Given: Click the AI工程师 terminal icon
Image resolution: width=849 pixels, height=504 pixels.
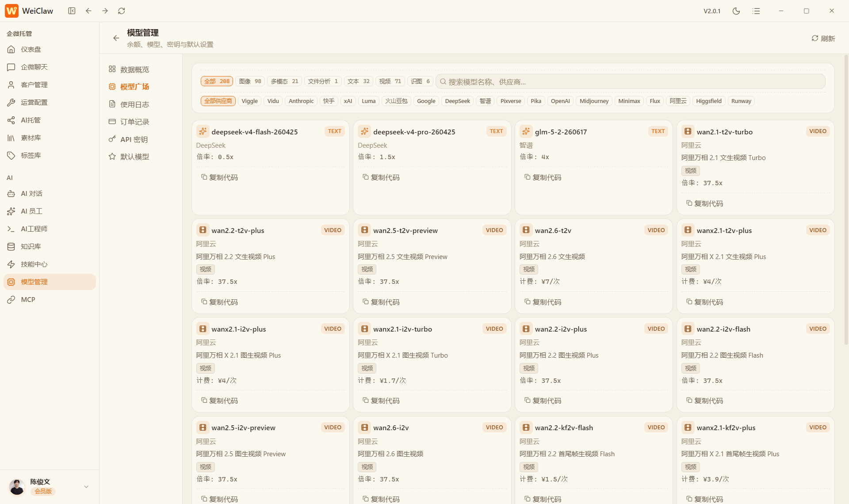Looking at the screenshot, I should click(x=11, y=229).
